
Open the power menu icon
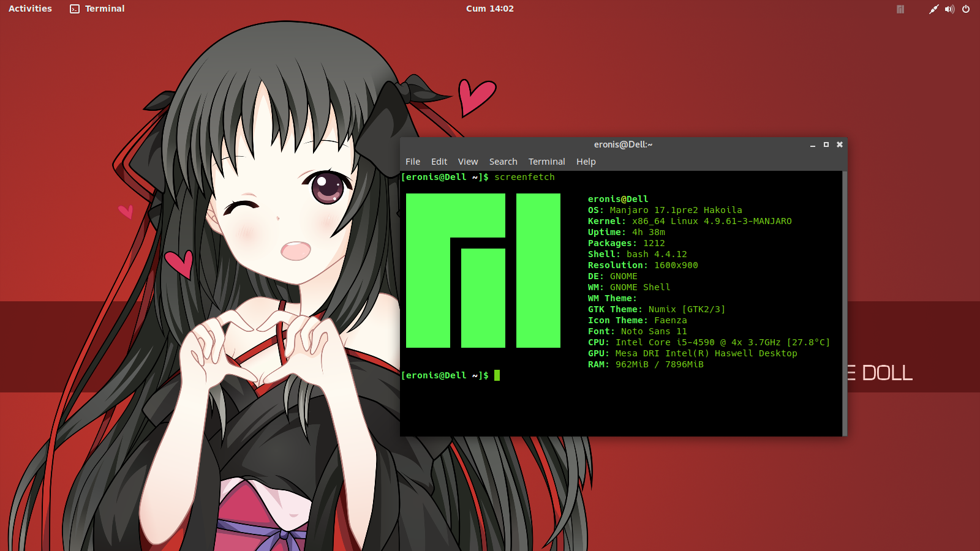[x=966, y=9]
